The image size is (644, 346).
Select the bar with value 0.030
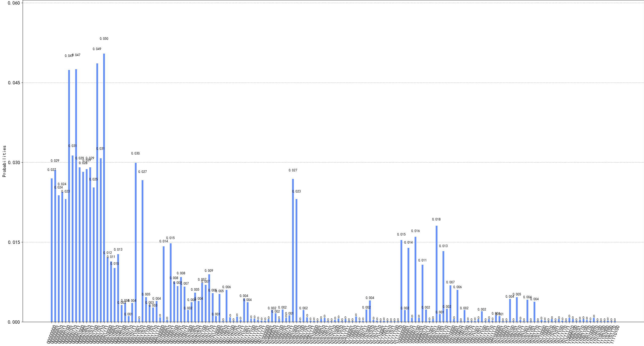136,242
